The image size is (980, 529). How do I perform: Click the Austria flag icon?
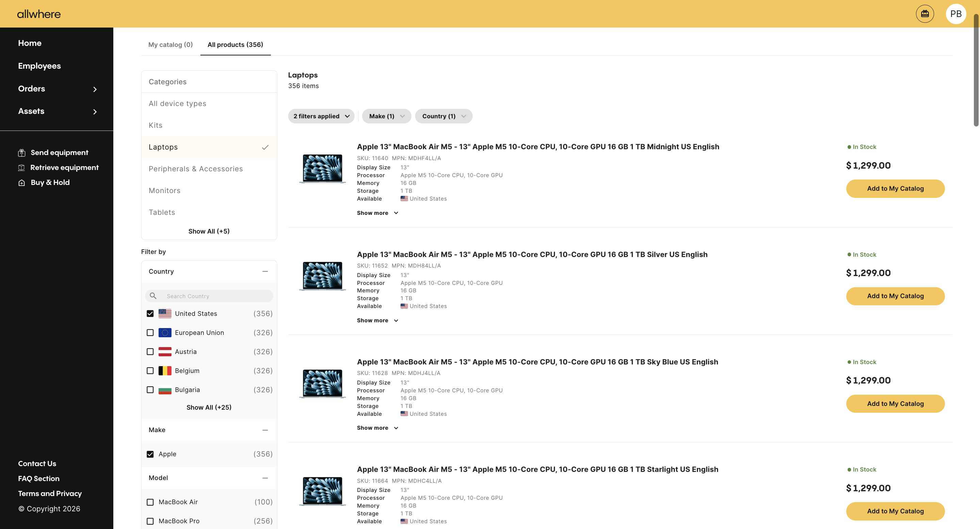165,352
